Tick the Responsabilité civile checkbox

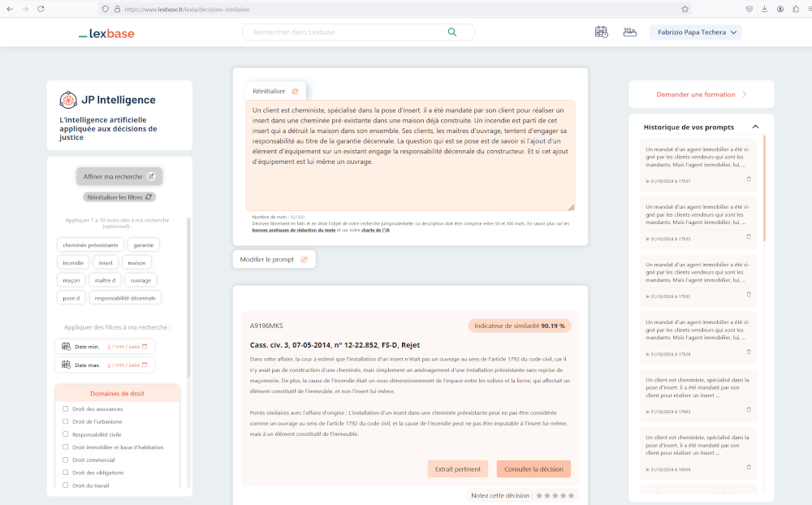coord(65,434)
